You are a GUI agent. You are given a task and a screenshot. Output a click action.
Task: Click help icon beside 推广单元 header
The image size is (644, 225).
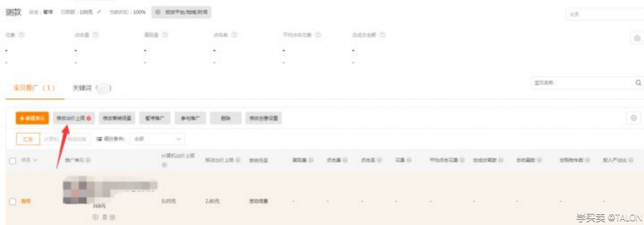tap(88, 160)
